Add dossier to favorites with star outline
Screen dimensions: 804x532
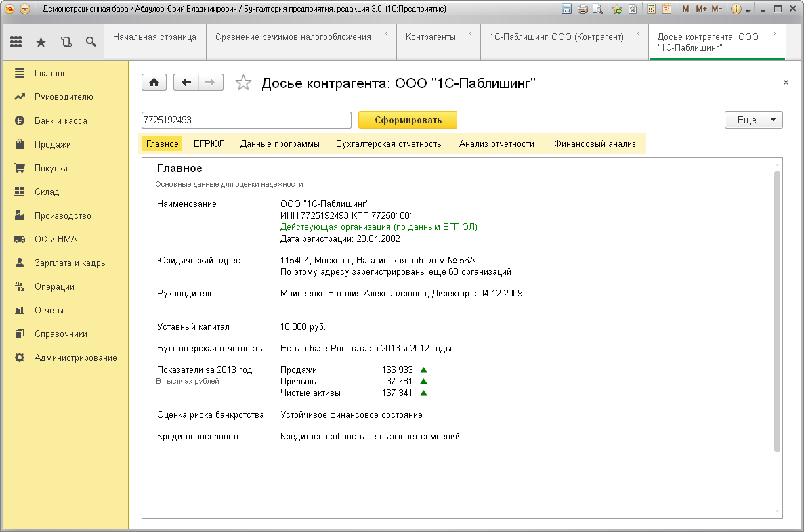pos(242,83)
